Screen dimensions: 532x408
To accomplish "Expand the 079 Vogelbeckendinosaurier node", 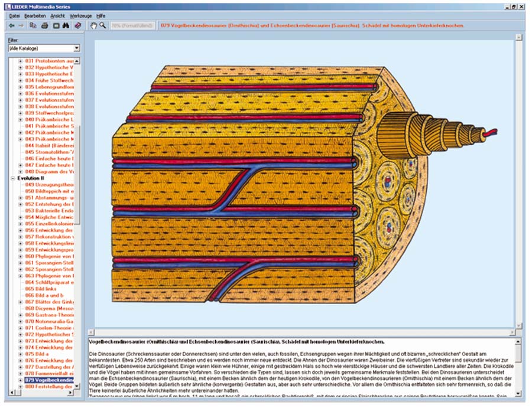I will click(21, 380).
